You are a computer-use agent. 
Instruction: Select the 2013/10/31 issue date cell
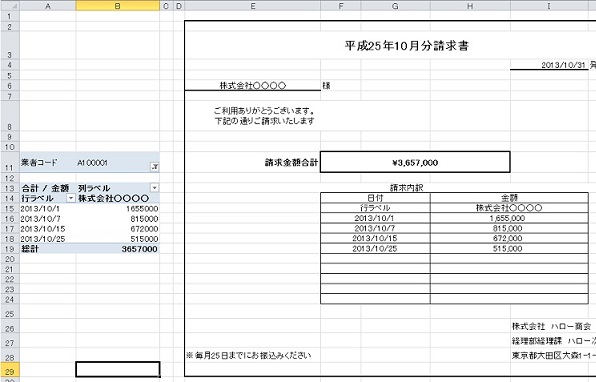click(548, 65)
